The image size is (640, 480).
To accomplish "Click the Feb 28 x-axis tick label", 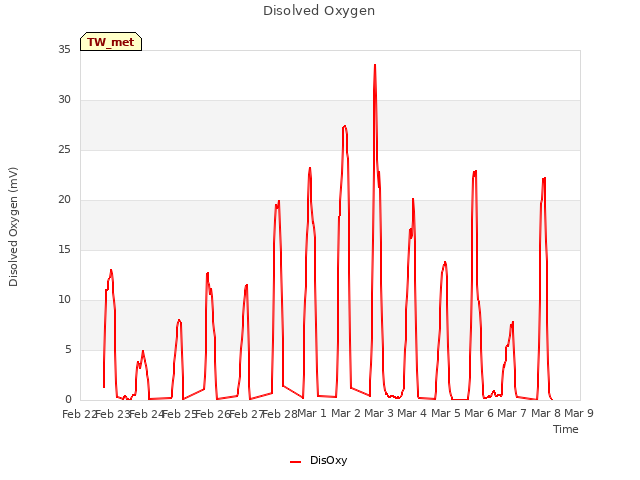I will click(x=280, y=414).
